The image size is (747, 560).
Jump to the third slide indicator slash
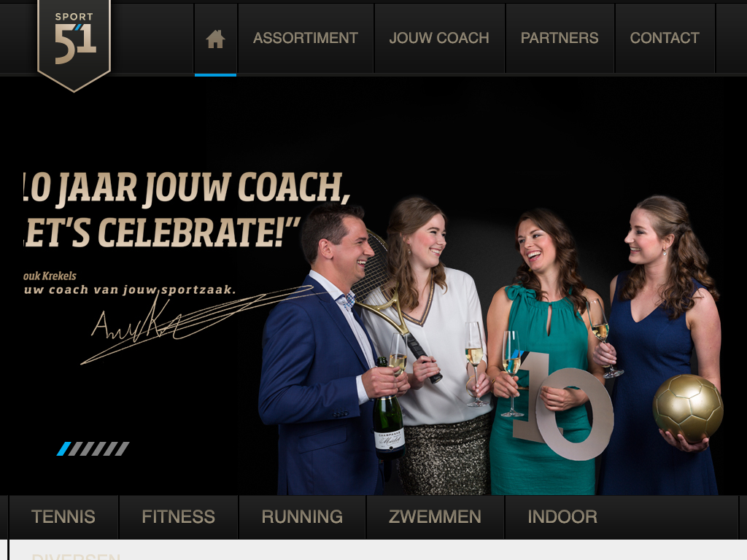(x=87, y=448)
